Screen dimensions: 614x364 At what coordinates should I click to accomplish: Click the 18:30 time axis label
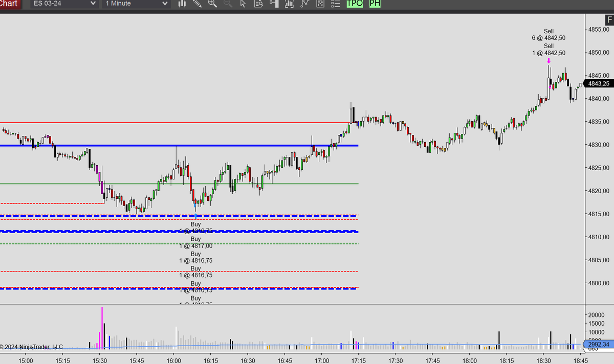[x=543, y=360]
